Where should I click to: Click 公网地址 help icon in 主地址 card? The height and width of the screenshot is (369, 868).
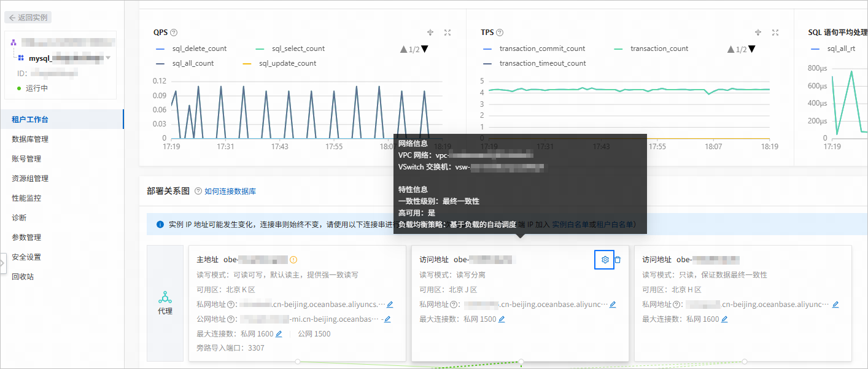pos(231,319)
